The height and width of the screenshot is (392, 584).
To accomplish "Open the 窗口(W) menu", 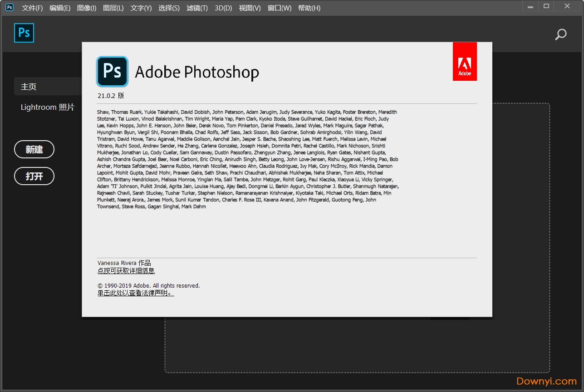I will click(x=280, y=8).
